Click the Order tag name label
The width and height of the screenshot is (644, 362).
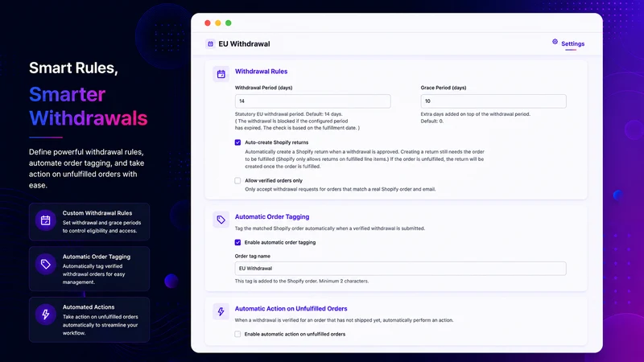coord(253,256)
